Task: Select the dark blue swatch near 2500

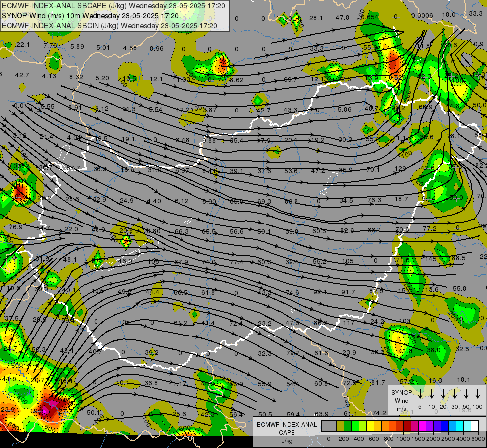Action: coord(445,426)
